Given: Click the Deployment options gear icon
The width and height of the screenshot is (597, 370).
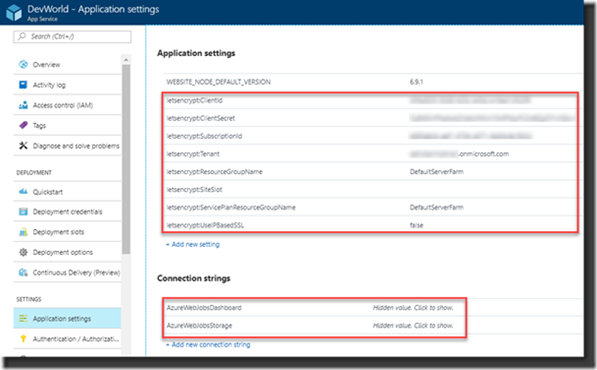Looking at the screenshot, I should 23,252.
